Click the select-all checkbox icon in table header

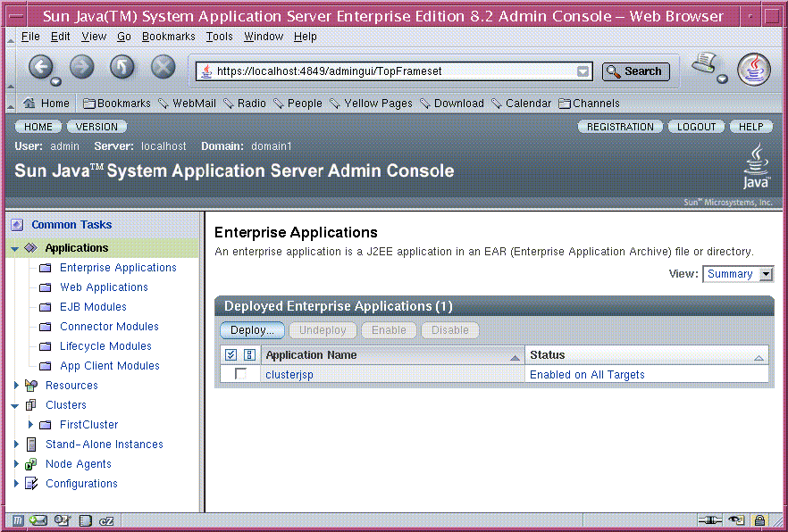pos(231,355)
